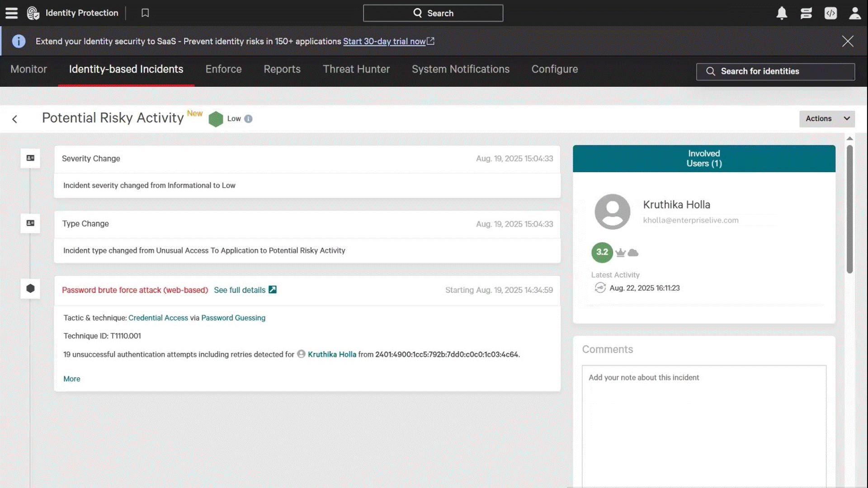868x488 pixels.
Task: Open the notifications bell
Action: (x=782, y=13)
